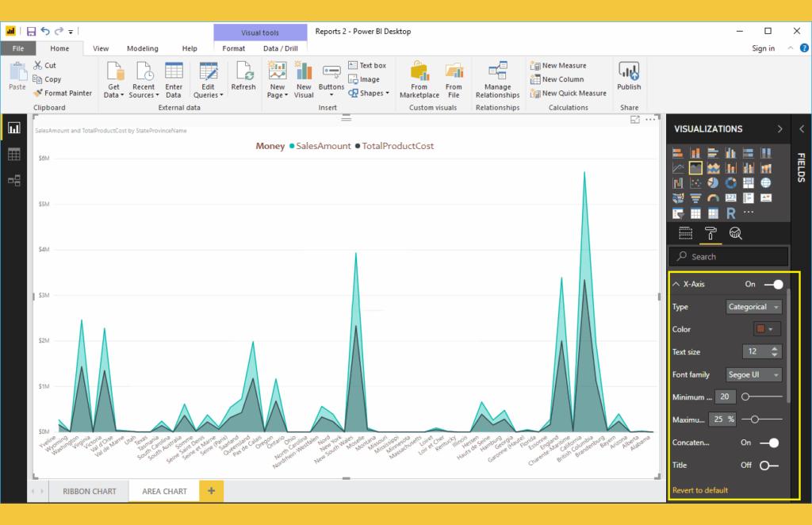Open the Fields well pane icon
Image resolution: width=812 pixels, height=525 pixels.
click(687, 232)
